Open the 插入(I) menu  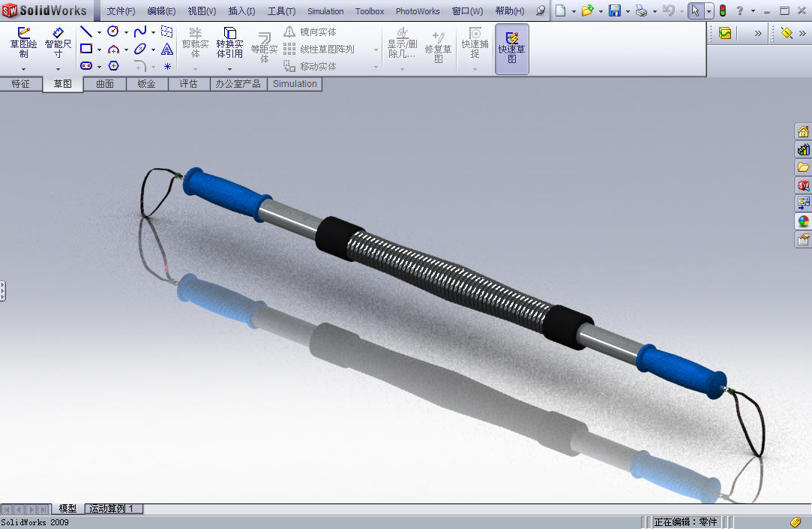[241, 11]
